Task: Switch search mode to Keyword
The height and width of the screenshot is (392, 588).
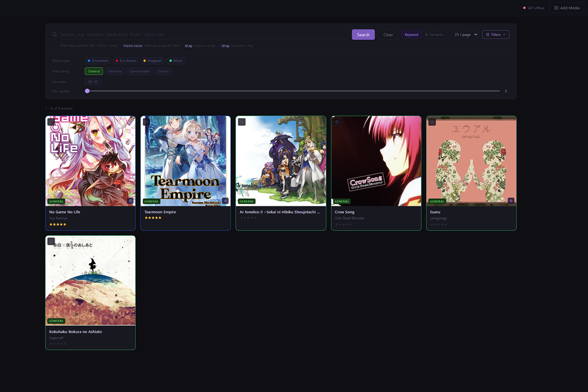Action: (412, 35)
